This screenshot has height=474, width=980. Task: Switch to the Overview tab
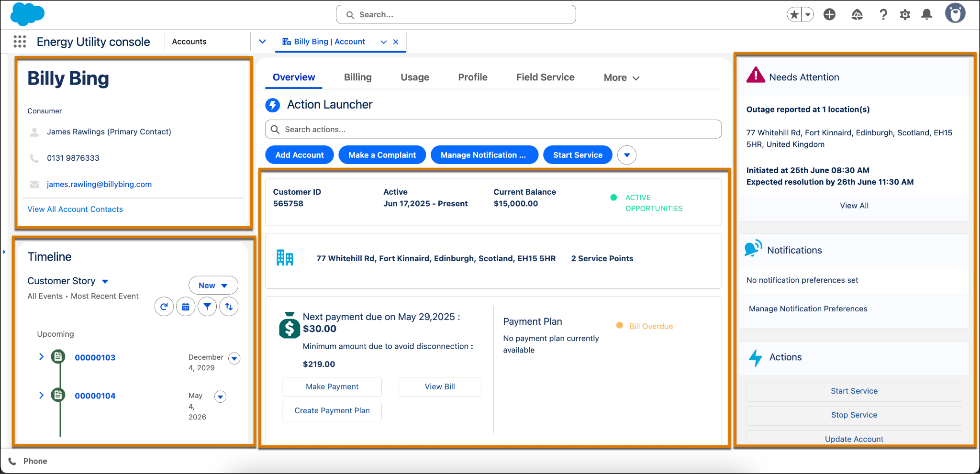[x=294, y=77]
